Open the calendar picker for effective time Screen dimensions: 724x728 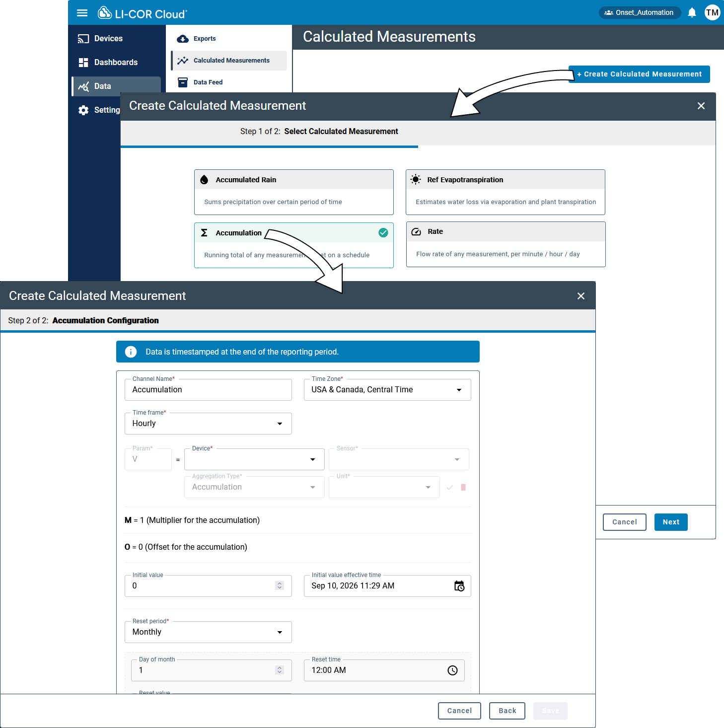coord(459,586)
